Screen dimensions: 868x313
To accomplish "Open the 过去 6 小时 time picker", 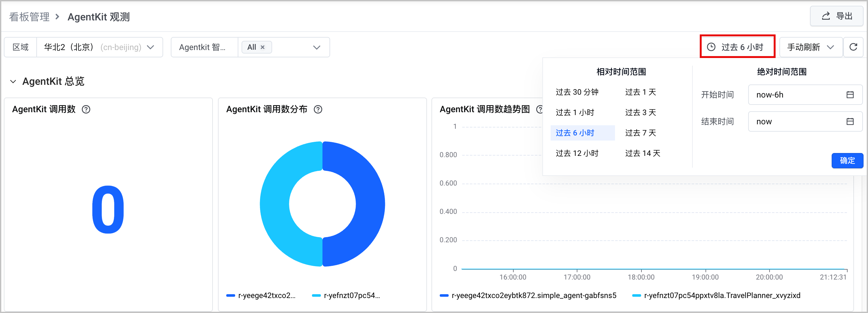I will pyautogui.click(x=737, y=47).
